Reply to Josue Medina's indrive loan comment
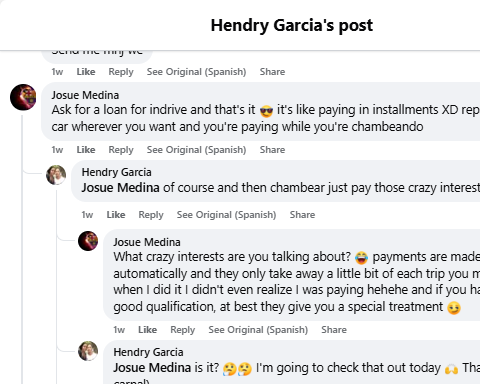 pos(121,150)
